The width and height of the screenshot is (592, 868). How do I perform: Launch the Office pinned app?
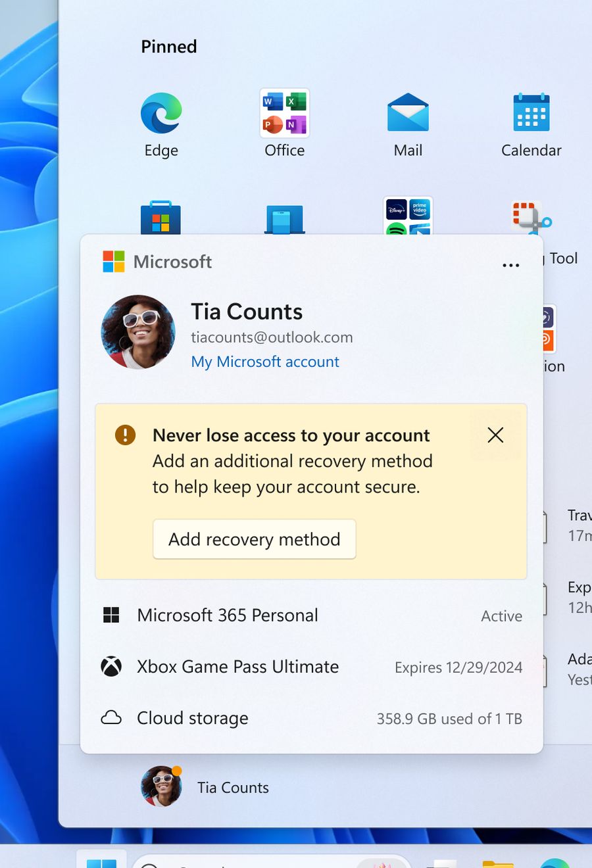[284, 125]
